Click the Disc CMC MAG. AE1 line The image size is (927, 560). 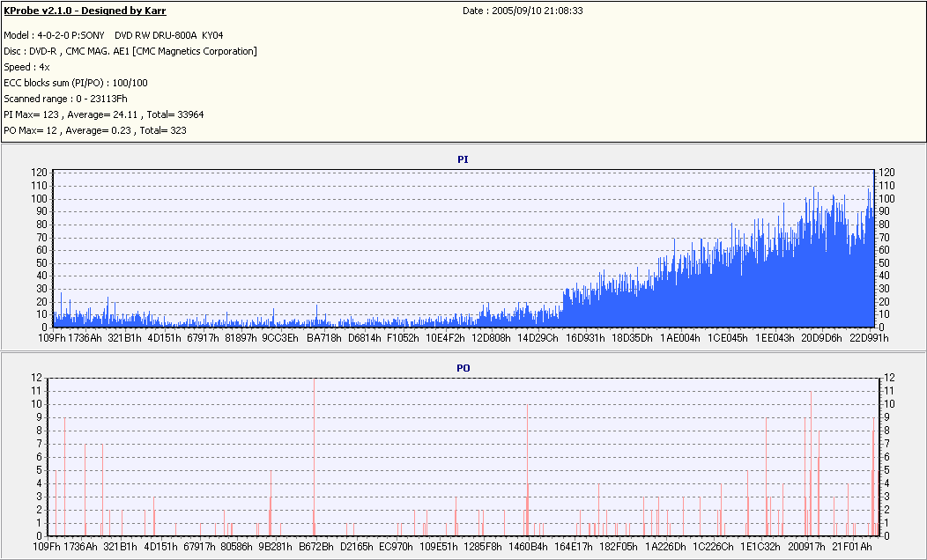[130, 51]
